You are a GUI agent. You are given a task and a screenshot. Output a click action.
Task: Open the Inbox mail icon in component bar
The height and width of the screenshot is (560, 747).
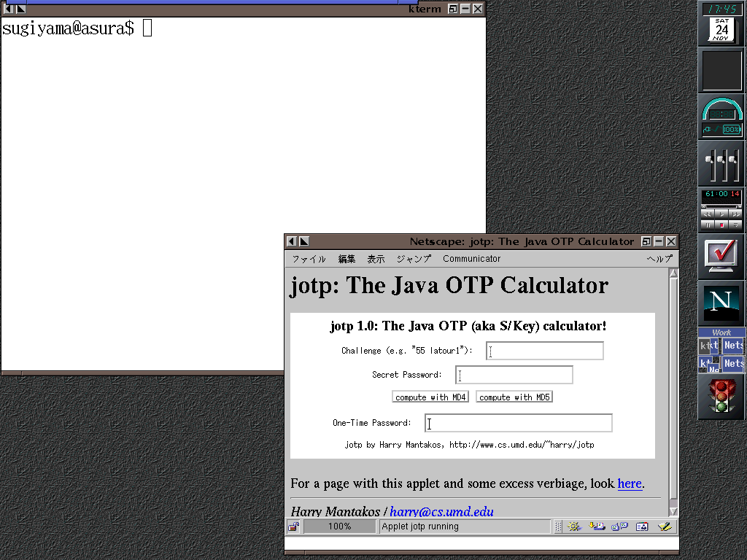pos(597,526)
